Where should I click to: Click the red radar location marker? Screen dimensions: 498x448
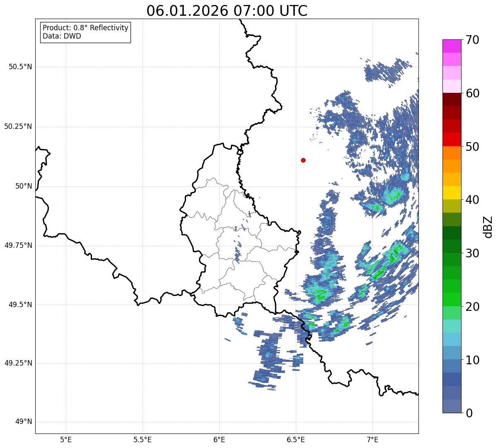[303, 160]
